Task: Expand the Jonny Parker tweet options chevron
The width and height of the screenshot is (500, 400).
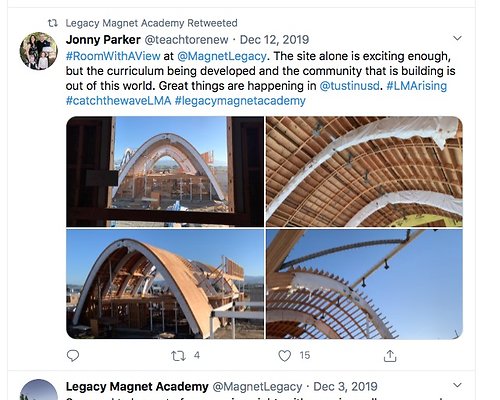Action: click(x=457, y=38)
